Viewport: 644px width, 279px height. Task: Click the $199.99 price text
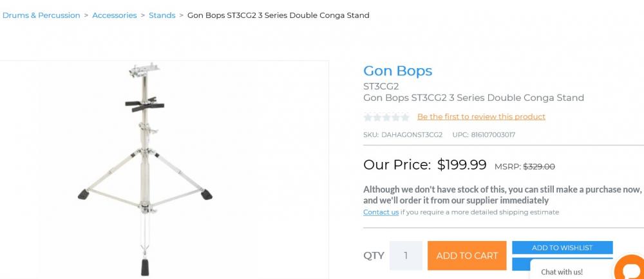[x=462, y=165]
